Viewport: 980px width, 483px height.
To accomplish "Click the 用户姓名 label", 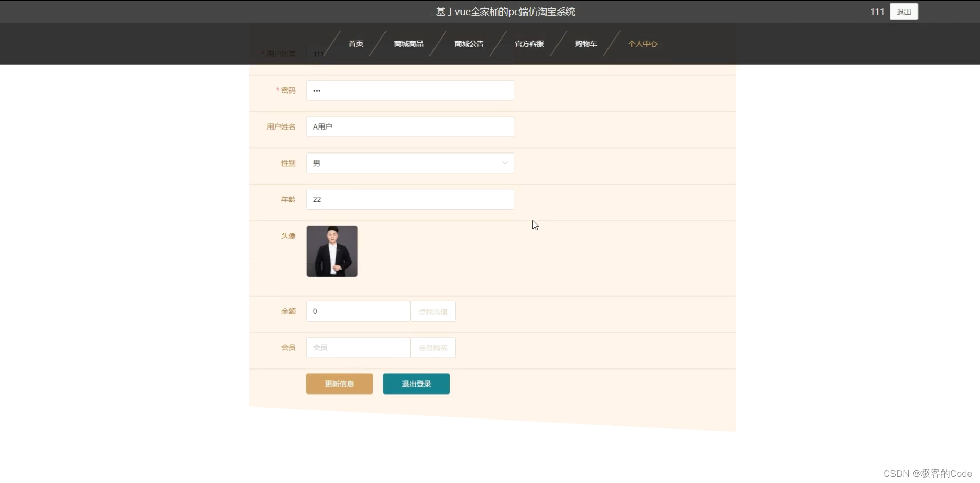I will [281, 127].
